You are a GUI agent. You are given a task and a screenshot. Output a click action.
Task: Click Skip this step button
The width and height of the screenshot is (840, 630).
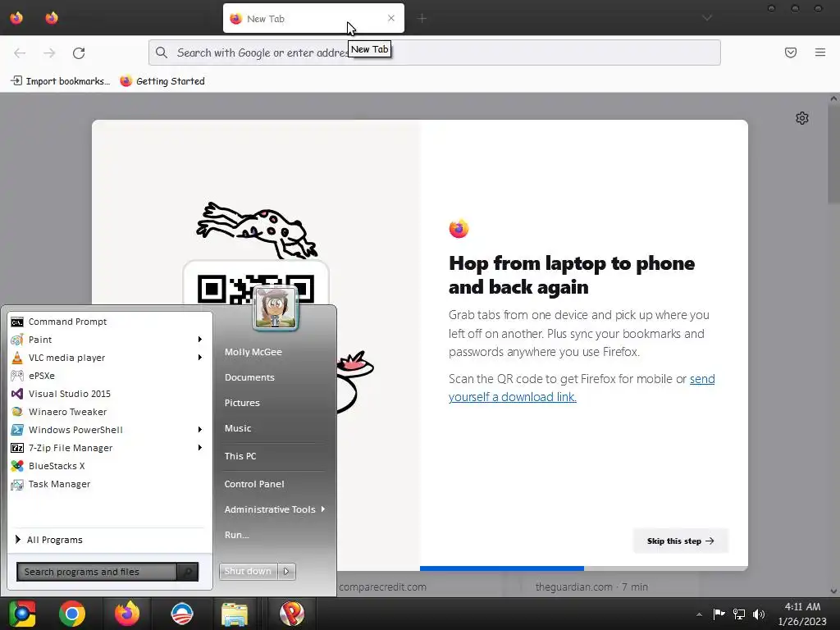[x=680, y=541]
